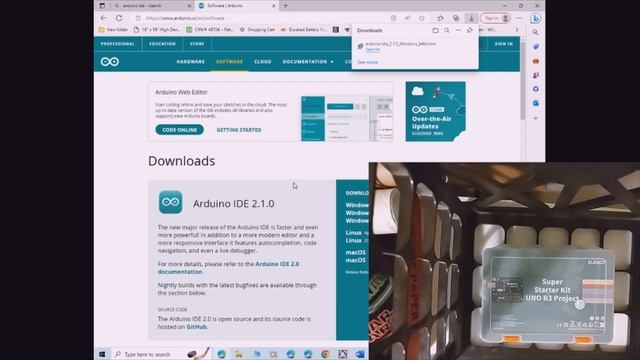Click the Arduino IDE 2.1.0 app icon
Image resolution: width=640 pixels, height=360 pixels.
(x=171, y=202)
